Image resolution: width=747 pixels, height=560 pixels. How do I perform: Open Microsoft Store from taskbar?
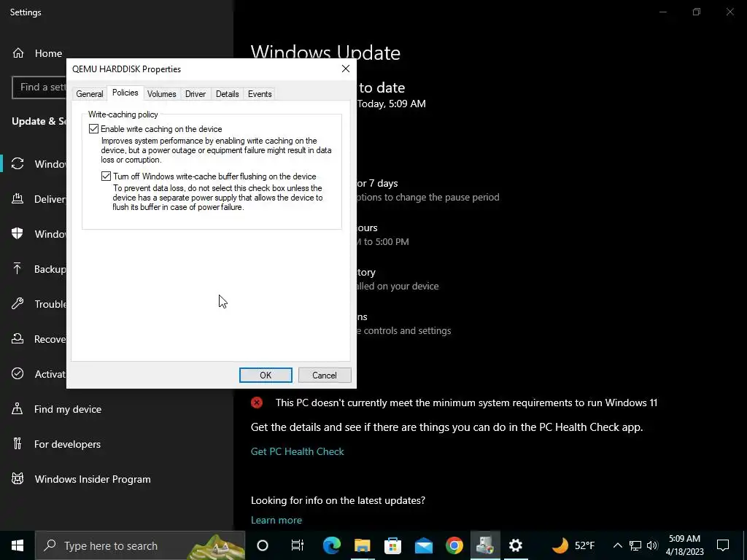point(392,545)
